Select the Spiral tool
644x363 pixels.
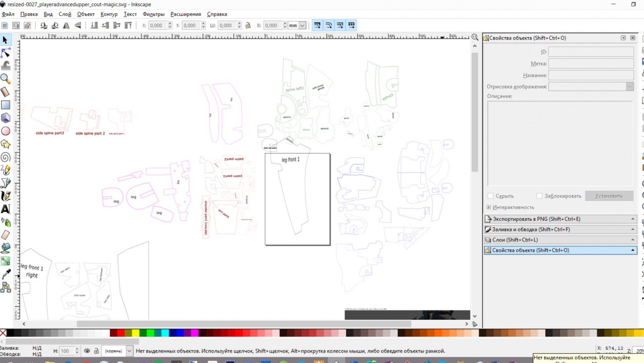point(6,157)
